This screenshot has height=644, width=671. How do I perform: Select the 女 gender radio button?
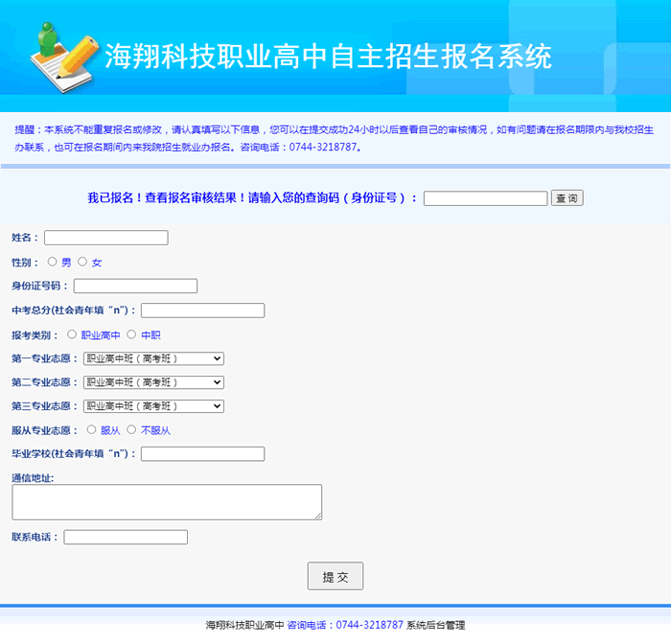(82, 262)
